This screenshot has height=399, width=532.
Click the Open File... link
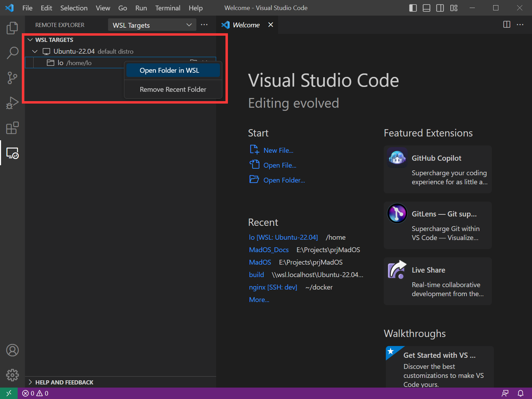(x=280, y=165)
